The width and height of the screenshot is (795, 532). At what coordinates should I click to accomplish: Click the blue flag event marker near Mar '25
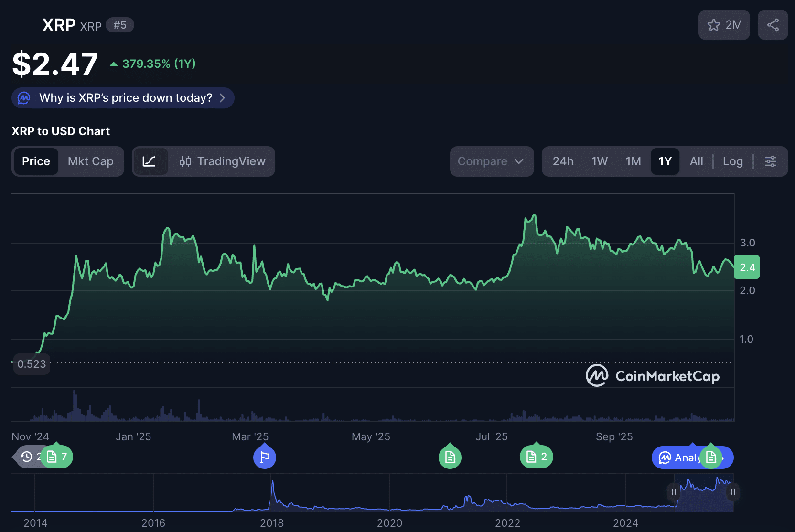pyautogui.click(x=265, y=457)
